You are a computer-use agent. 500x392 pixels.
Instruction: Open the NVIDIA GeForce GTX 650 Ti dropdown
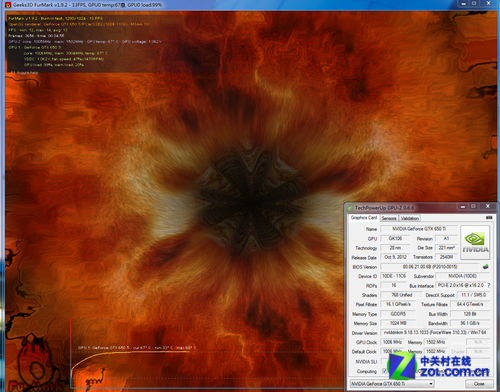point(392,384)
